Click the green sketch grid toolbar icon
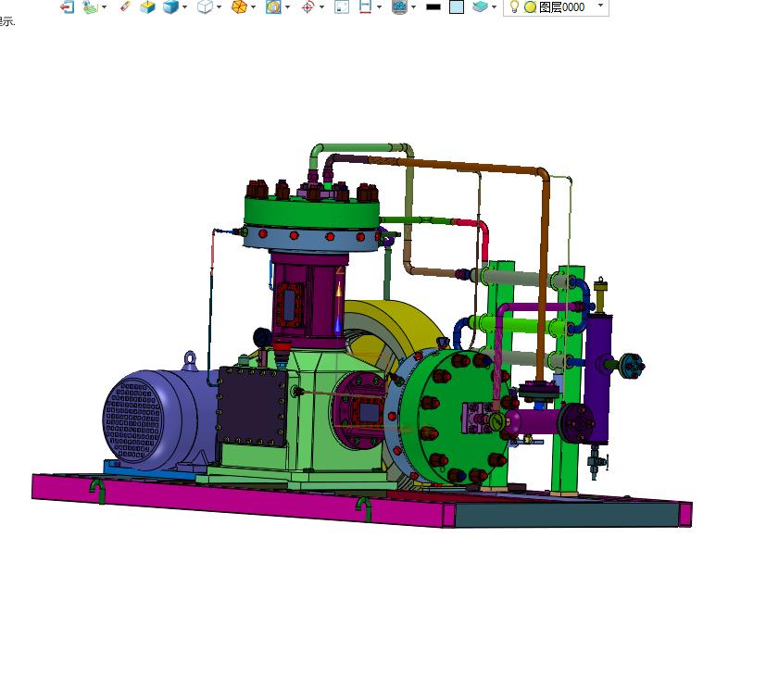766x700 pixels. [x=90, y=6]
